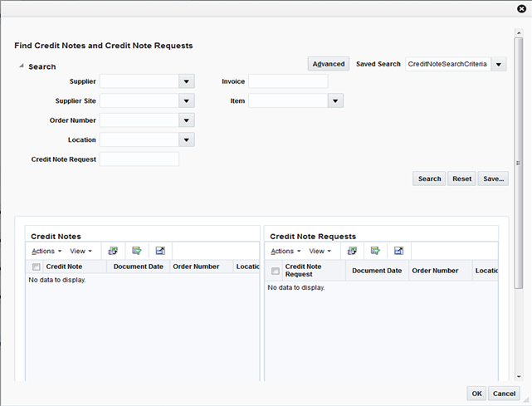Open the Item dropdown arrow

(x=335, y=100)
